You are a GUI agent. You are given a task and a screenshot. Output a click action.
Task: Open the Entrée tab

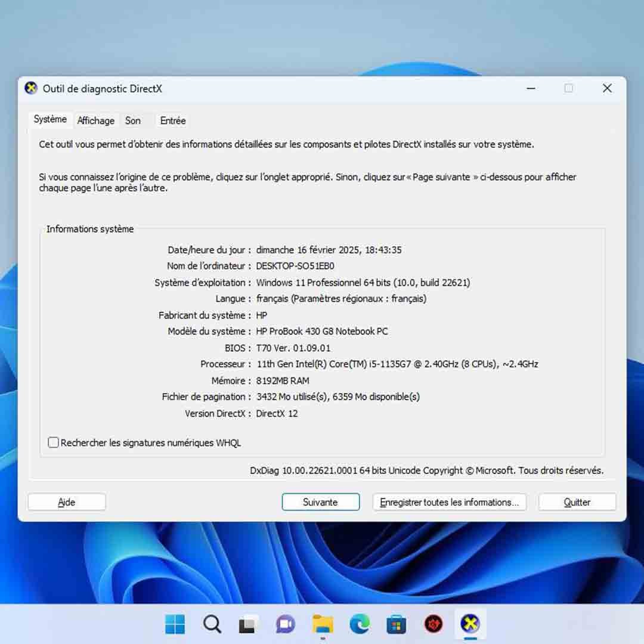point(173,120)
